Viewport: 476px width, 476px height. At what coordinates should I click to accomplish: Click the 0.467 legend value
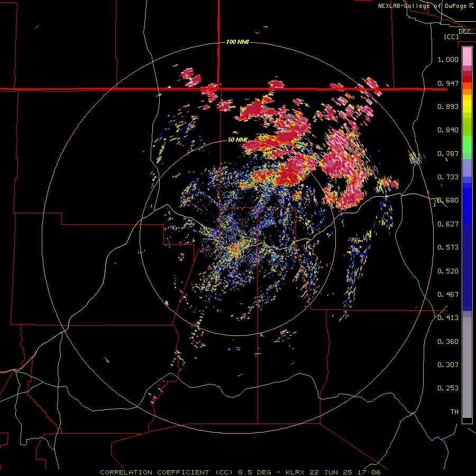pyautogui.click(x=448, y=295)
